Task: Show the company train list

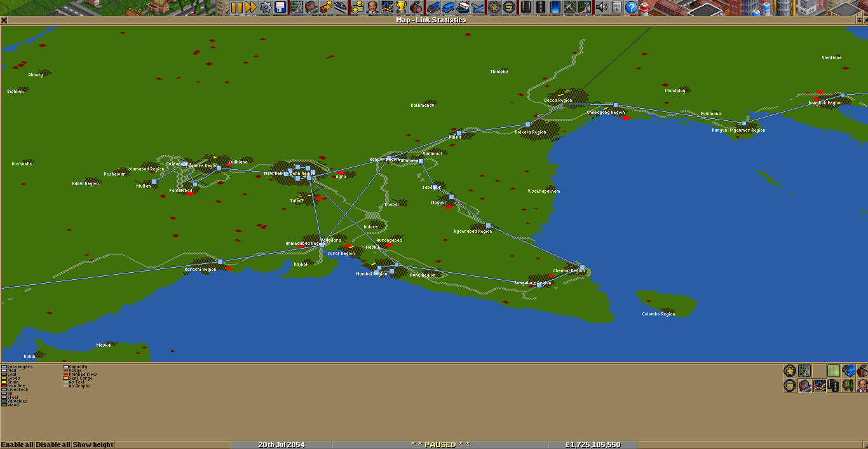Action: (433, 8)
